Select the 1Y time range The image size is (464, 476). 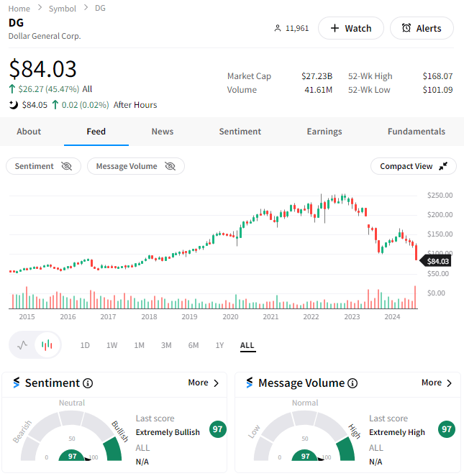[219, 345]
